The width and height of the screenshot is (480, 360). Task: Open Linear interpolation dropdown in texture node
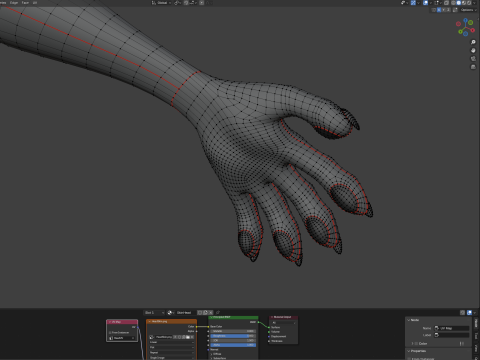coord(172,342)
